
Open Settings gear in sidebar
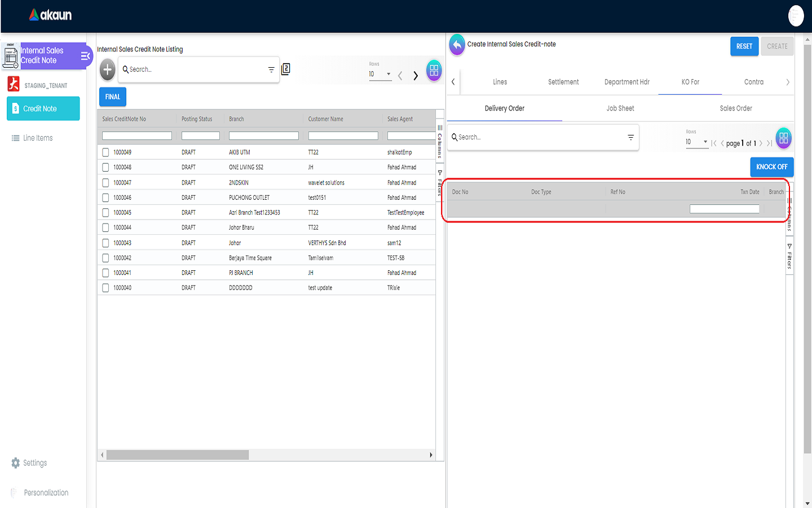tap(16, 463)
